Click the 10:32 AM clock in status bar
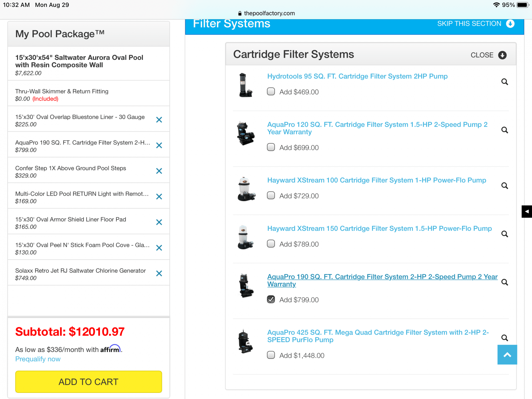 tap(16, 5)
